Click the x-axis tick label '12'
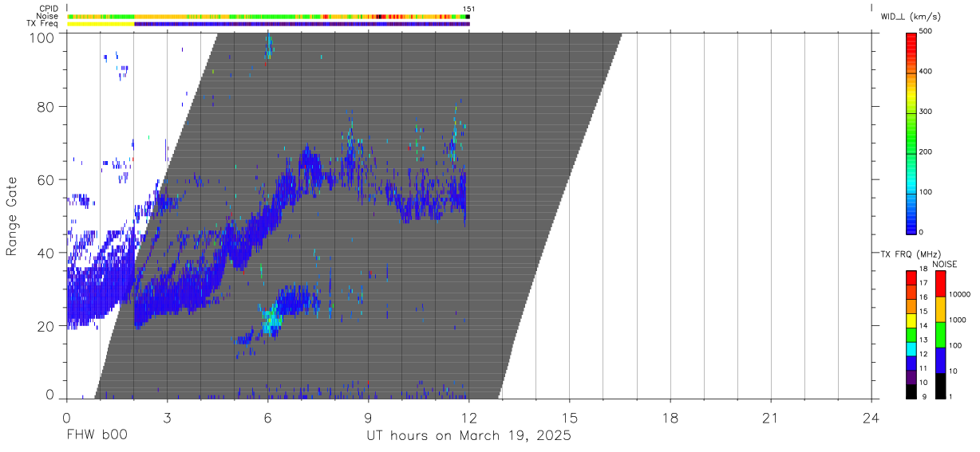 (x=468, y=418)
